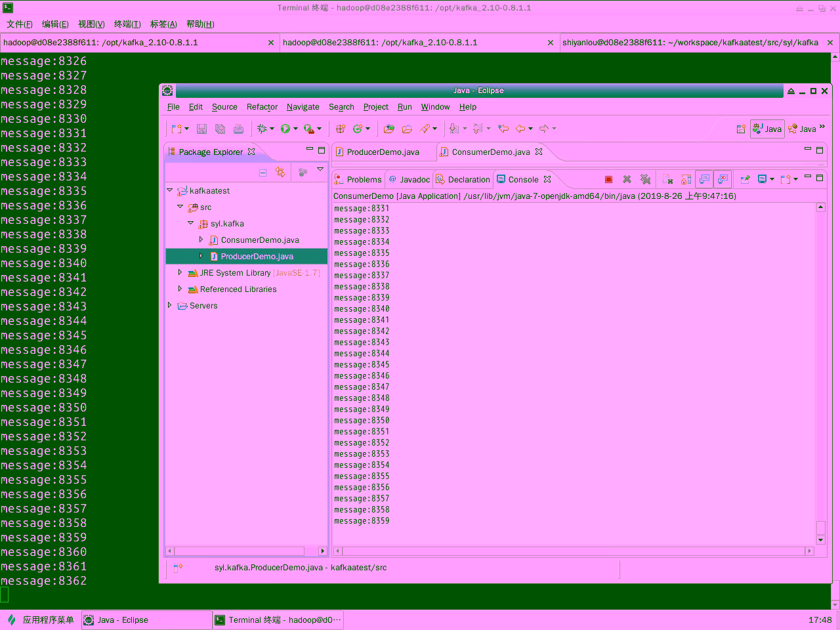Click the Open Perspective icon
840x630 pixels.
point(741,129)
